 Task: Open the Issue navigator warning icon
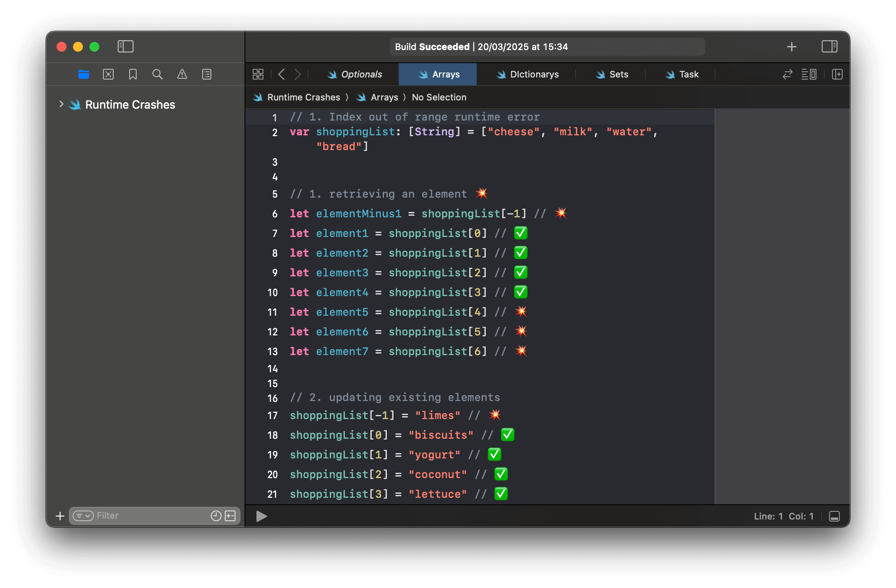[x=182, y=74]
